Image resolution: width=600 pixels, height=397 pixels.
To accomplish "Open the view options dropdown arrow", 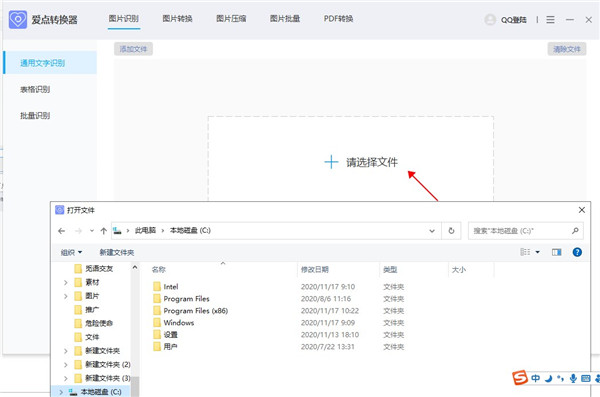I will [537, 252].
